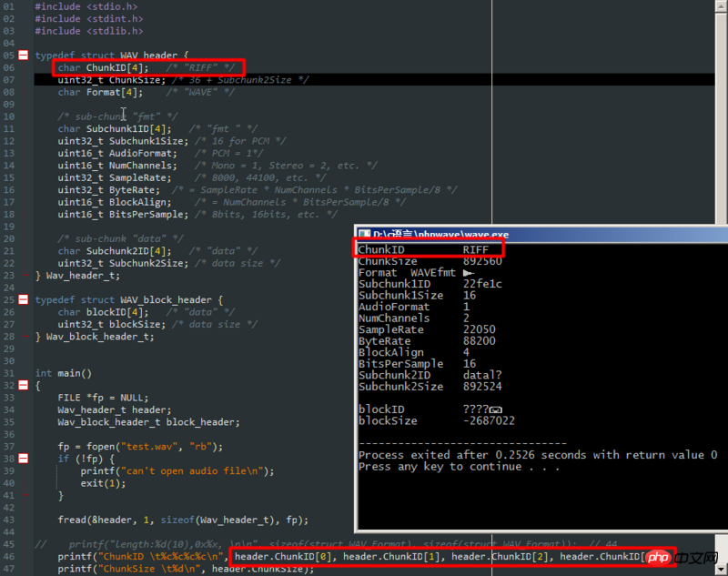Image resolution: width=728 pixels, height=576 pixels.
Task: Click the "can't open audio file" printf line
Action: coord(177,471)
